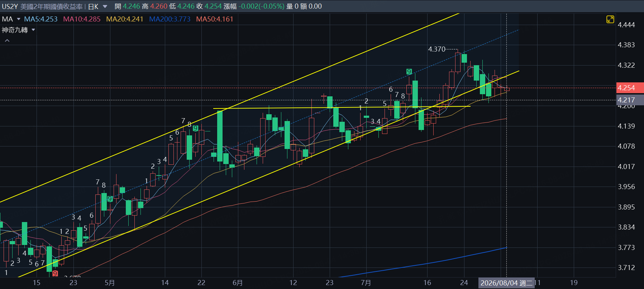This screenshot has width=644, height=289.
Task: Select the MA20:4.241 legend entry
Action: (x=125, y=19)
